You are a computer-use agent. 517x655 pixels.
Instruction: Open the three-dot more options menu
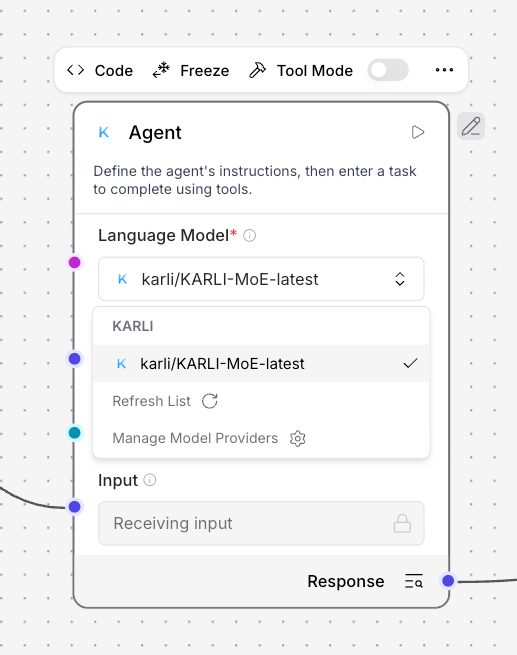click(x=444, y=70)
